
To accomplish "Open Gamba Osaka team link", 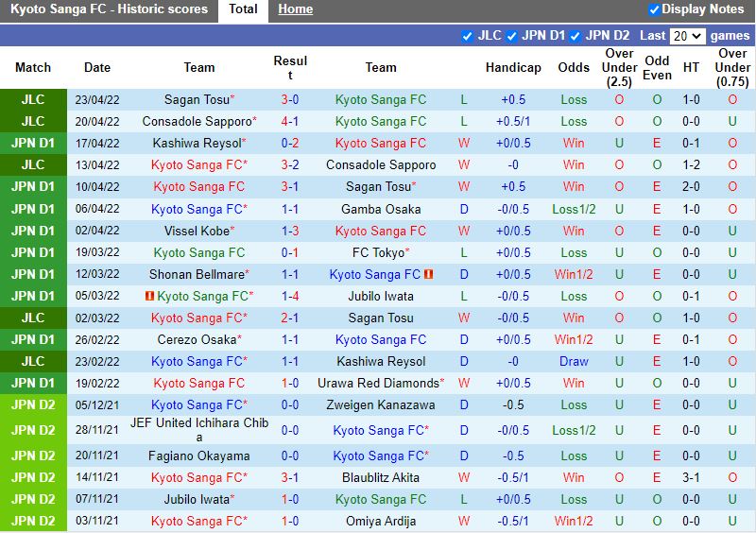I will pos(381,210).
